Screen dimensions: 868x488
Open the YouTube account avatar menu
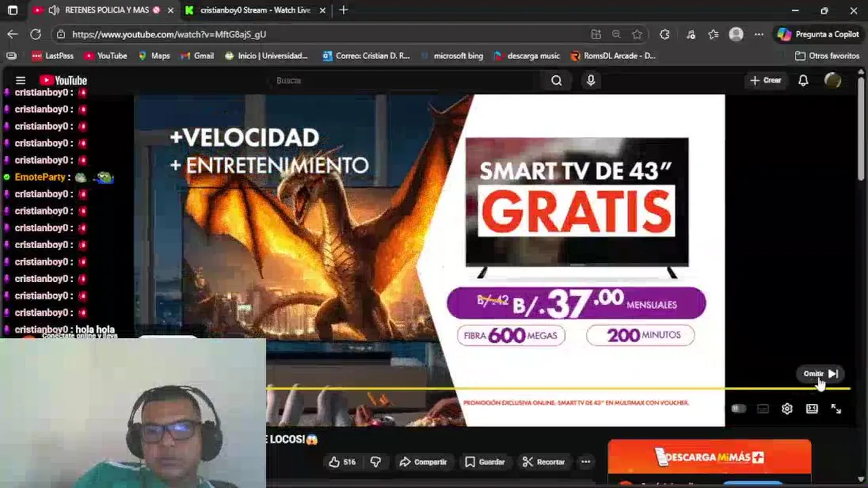(x=832, y=80)
